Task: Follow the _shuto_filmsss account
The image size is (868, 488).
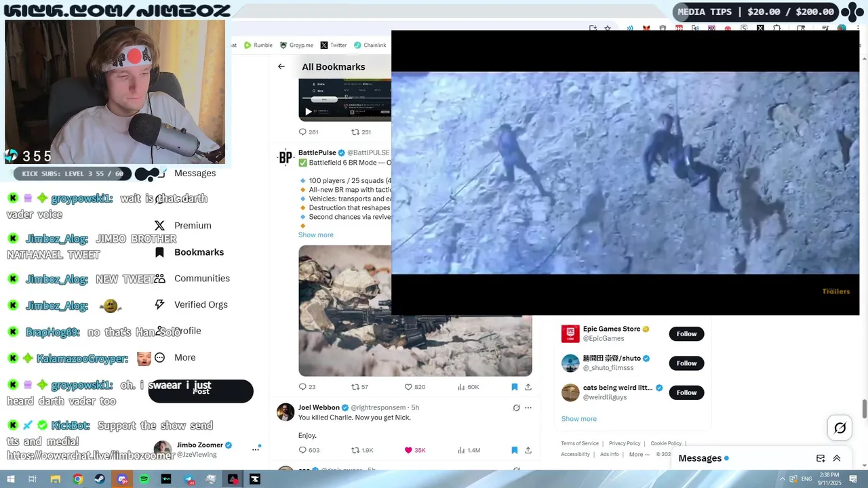Action: click(686, 363)
